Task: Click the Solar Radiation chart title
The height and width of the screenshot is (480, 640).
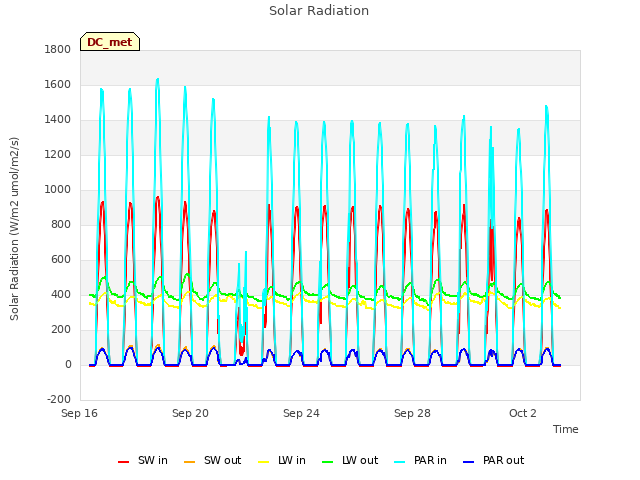Action: click(319, 11)
